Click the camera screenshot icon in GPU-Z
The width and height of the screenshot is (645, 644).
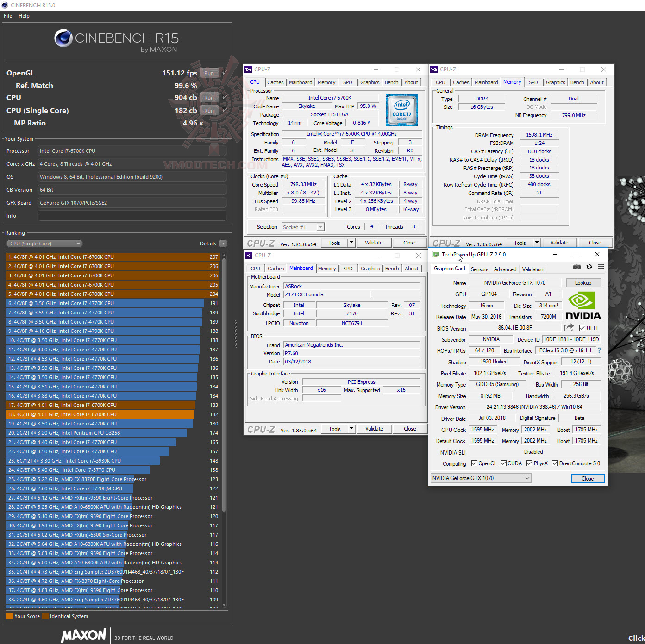click(576, 267)
